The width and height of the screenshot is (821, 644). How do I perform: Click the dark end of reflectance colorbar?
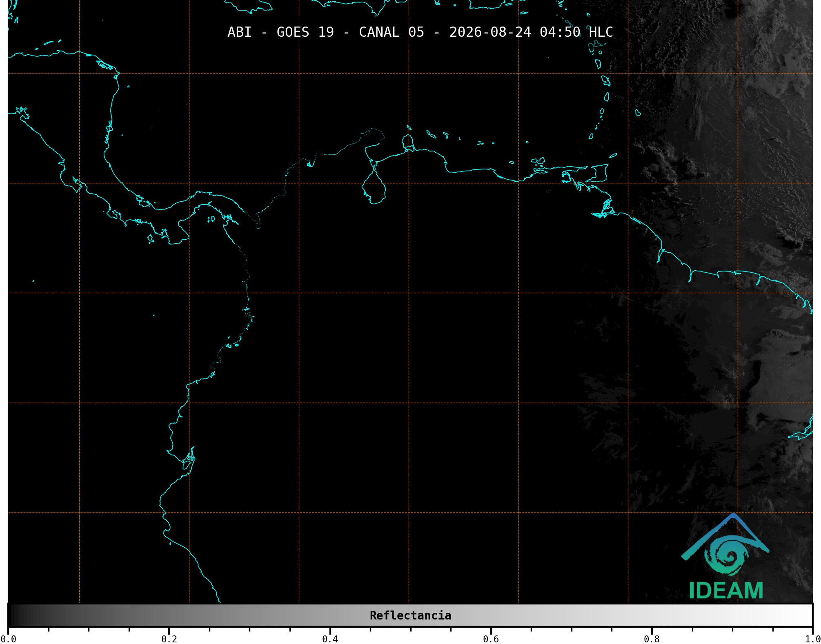tap(12, 615)
